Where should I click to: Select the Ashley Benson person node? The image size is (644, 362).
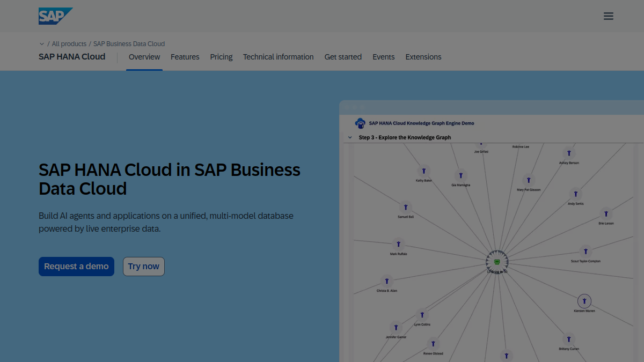point(568,153)
